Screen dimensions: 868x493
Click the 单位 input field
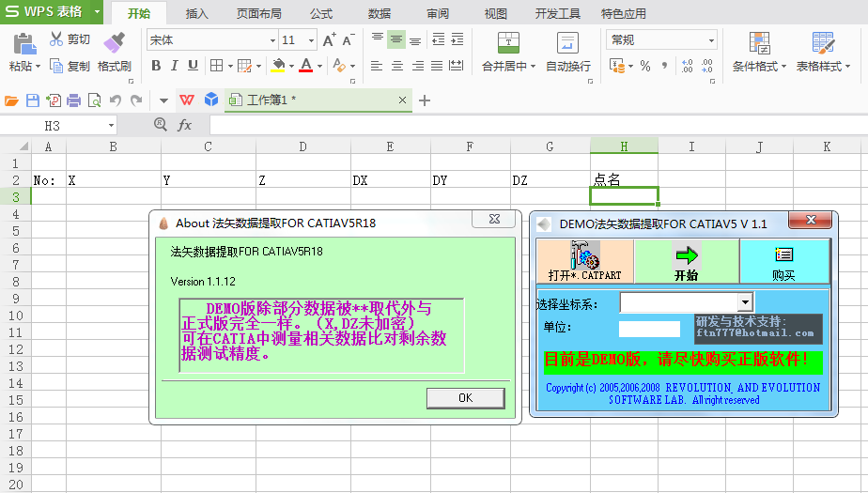(649, 329)
